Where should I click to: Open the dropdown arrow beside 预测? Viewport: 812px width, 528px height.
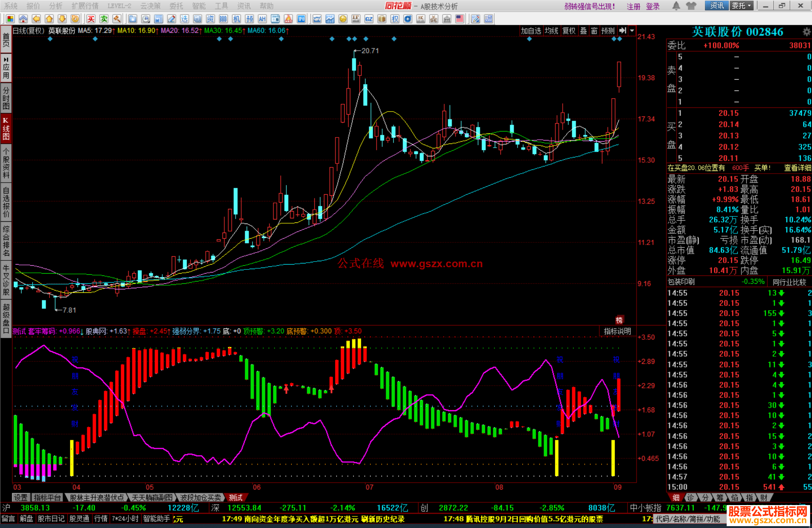[x=632, y=31]
